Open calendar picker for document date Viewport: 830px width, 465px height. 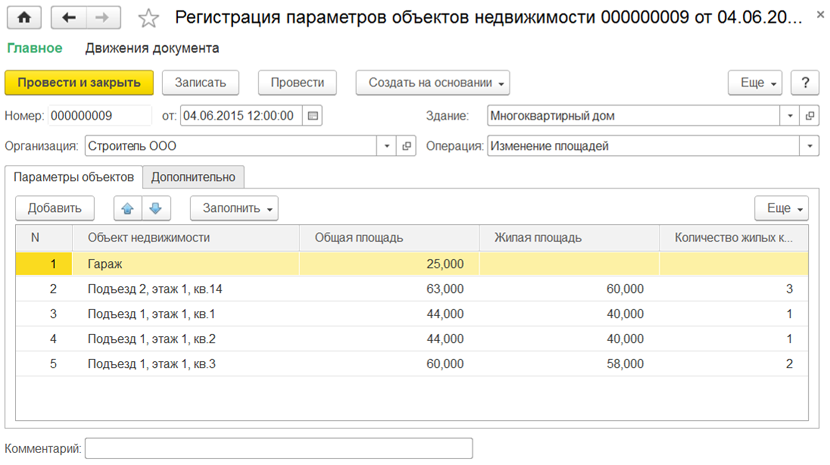coord(313,115)
